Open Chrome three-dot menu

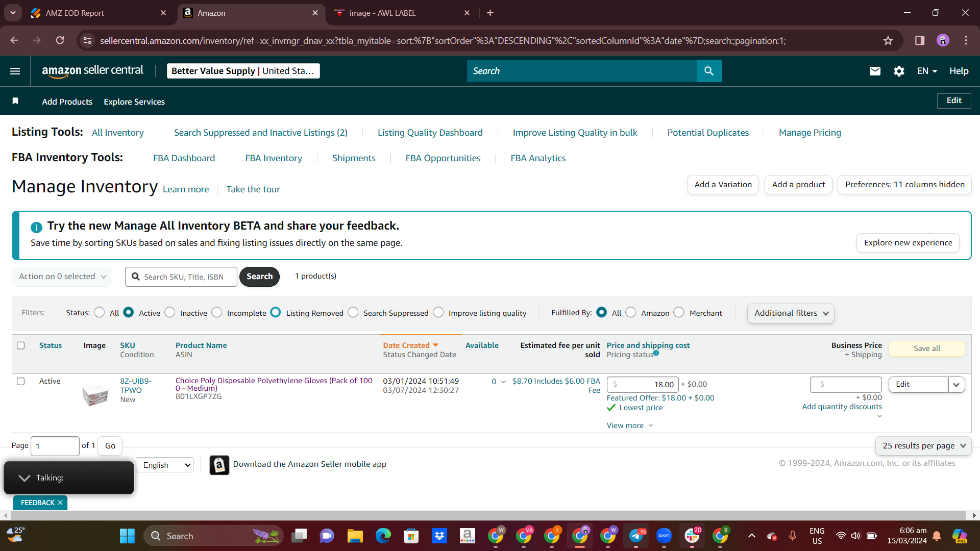(966, 40)
